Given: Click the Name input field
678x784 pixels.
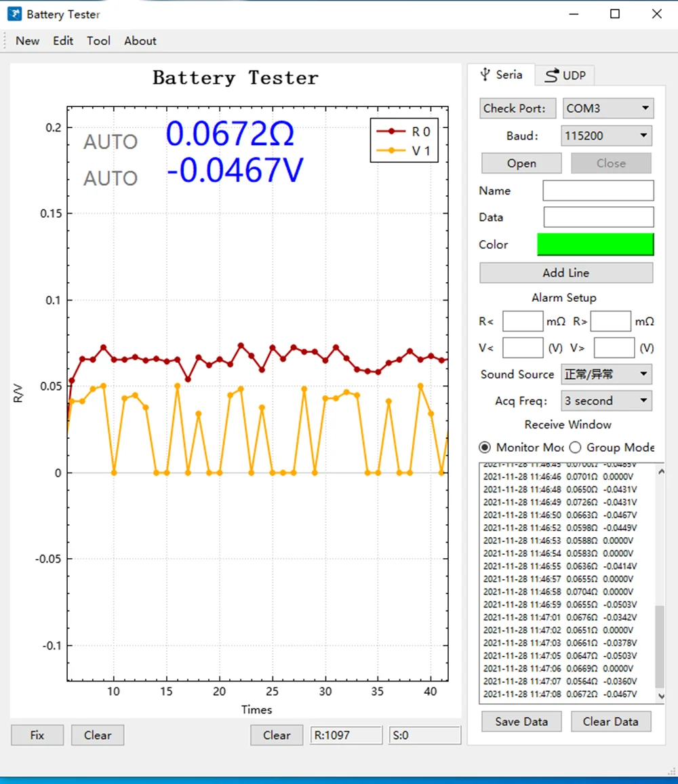Looking at the screenshot, I should [598, 191].
